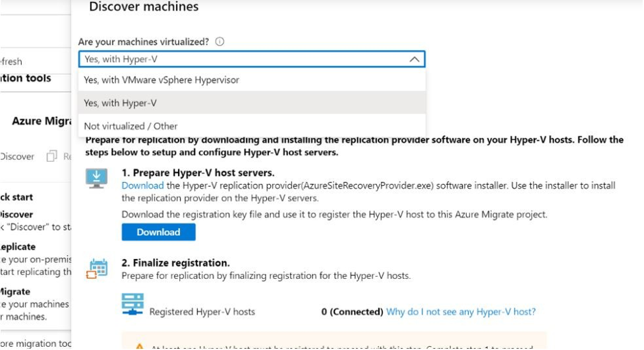This screenshot has width=644, height=350.
Task: Click Discover in the background toolbar
Action: (17, 156)
